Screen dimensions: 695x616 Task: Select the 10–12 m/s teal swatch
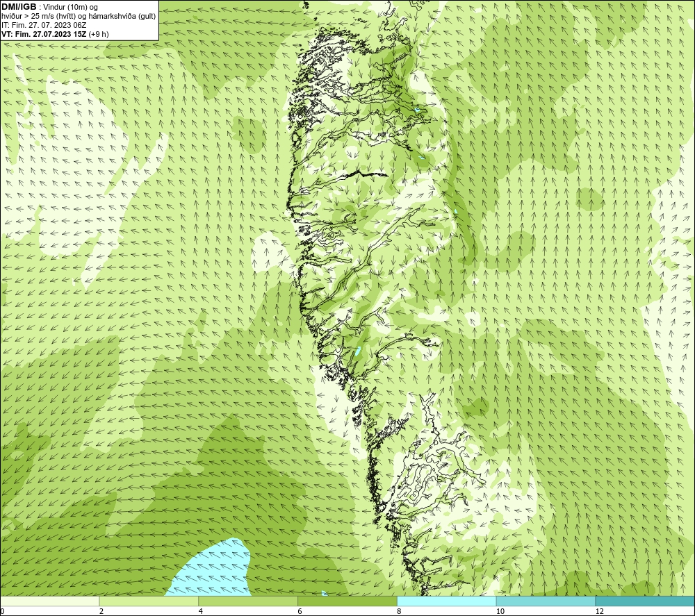[546, 601]
